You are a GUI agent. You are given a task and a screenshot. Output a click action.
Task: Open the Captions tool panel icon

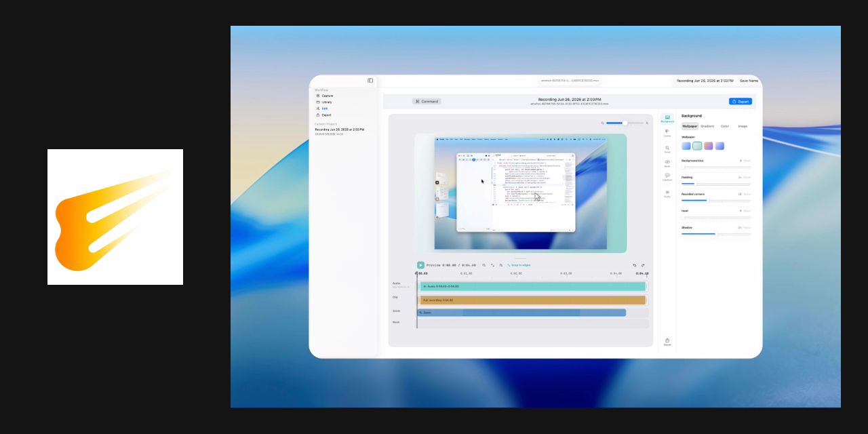[x=667, y=177]
